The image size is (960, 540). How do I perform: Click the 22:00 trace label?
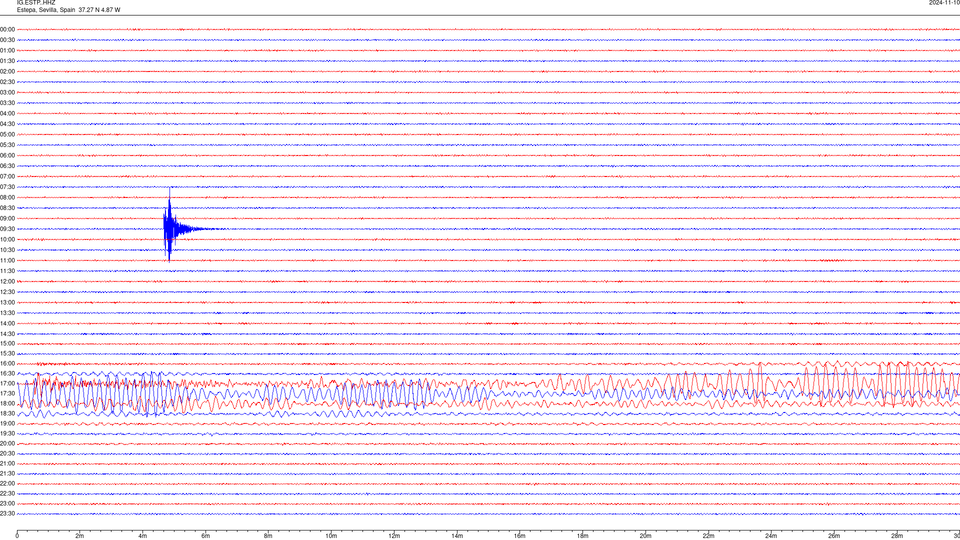point(7,484)
